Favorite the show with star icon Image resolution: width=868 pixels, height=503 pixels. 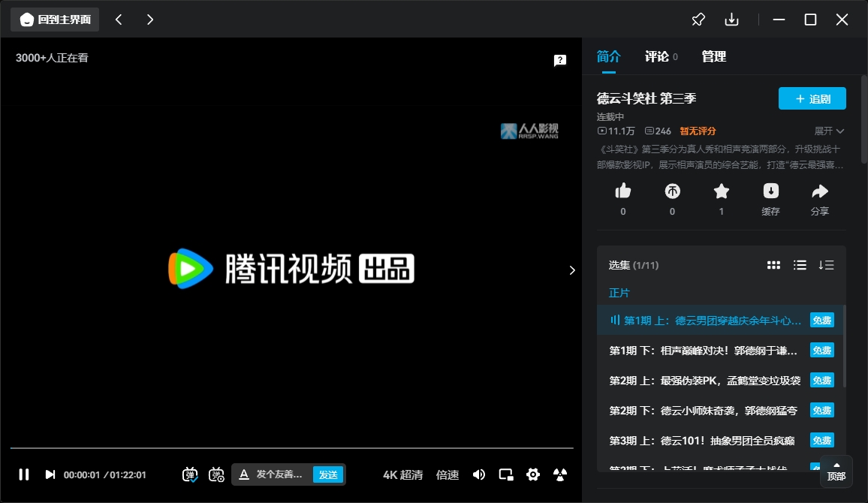722,191
